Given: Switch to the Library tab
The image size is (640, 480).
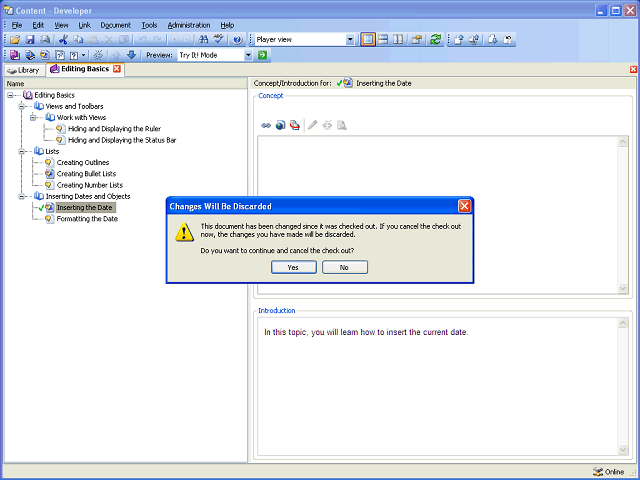Looking at the screenshot, I should [x=24, y=70].
